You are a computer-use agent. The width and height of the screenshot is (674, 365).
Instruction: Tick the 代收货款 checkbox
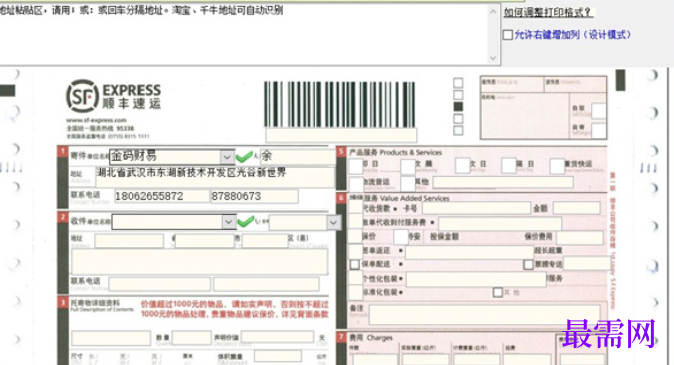[x=355, y=208]
